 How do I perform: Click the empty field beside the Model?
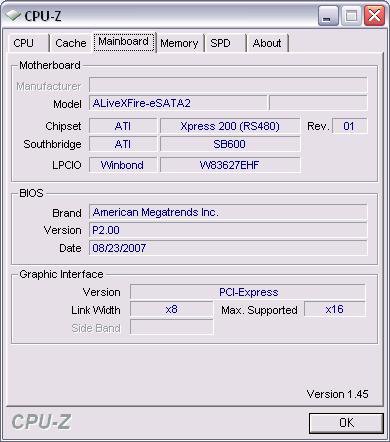[x=318, y=103]
